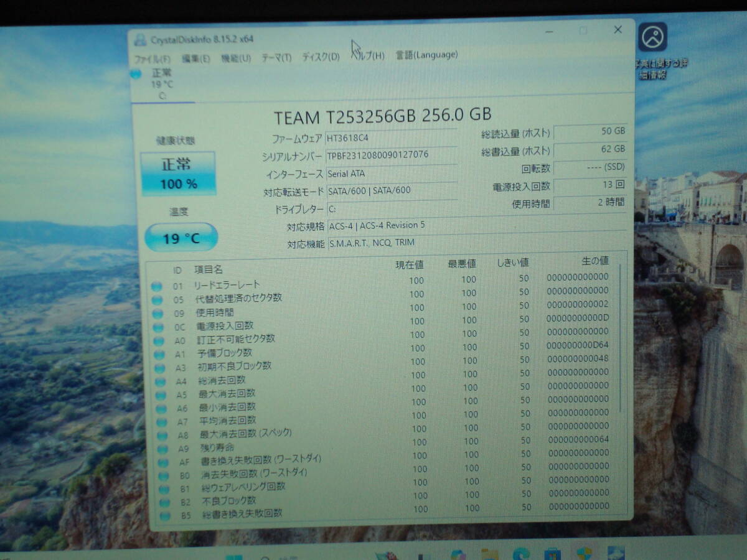Click the transfer mode field SATA/600 | SATA/600
Screen dimensions: 747x560
pos(391,191)
